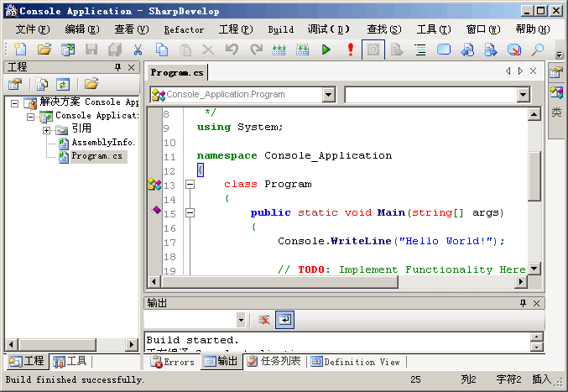Save the file using the floppy disk icon

(x=91, y=50)
